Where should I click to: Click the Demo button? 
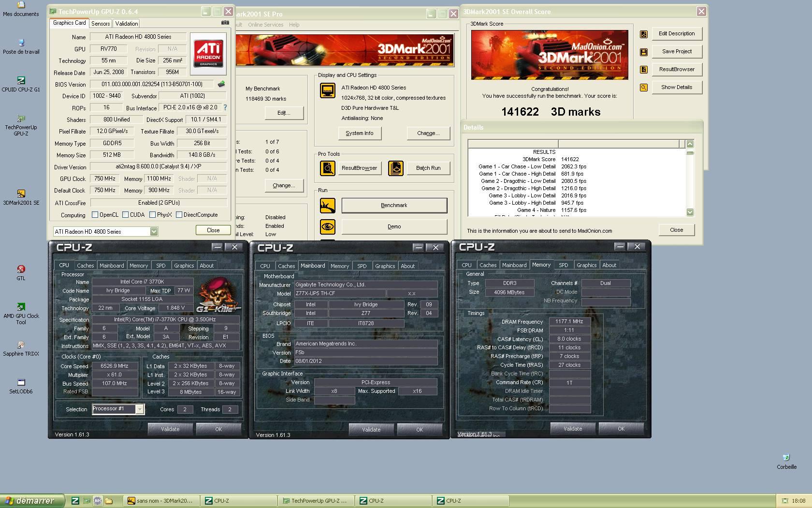(x=394, y=226)
